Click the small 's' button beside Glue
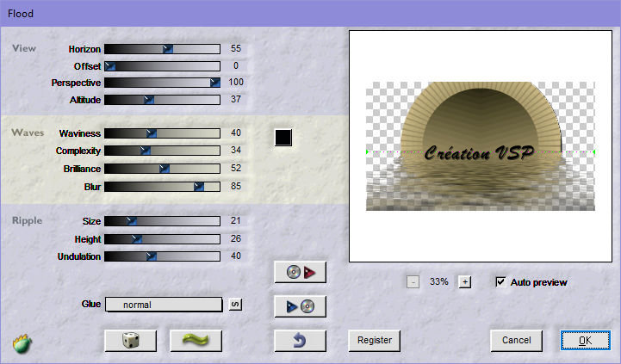Image resolution: width=621 pixels, height=364 pixels. 235,305
